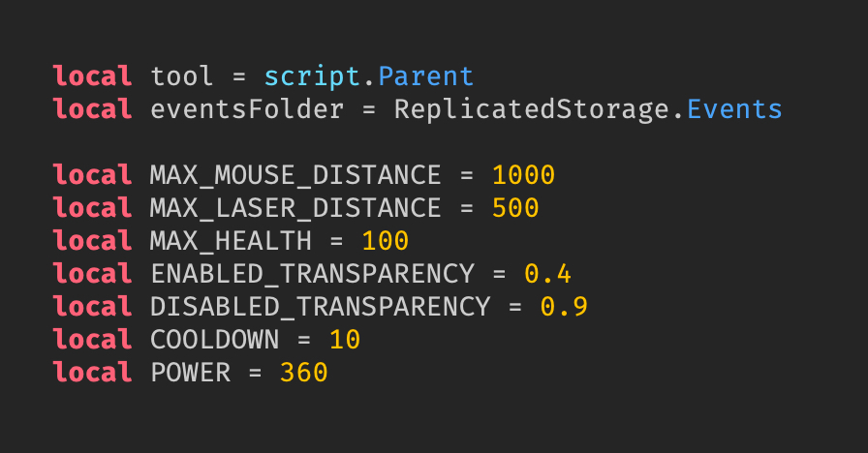Click the value 0.4

[547, 274]
